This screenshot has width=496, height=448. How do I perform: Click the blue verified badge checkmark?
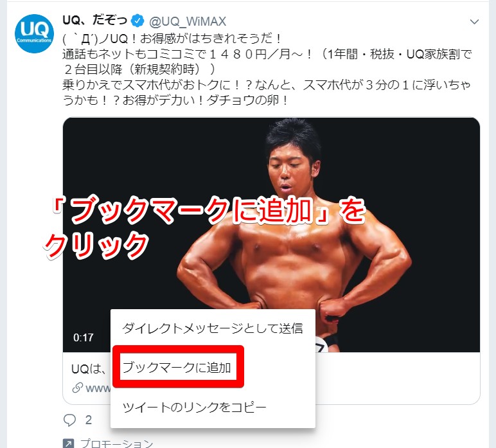(137, 21)
